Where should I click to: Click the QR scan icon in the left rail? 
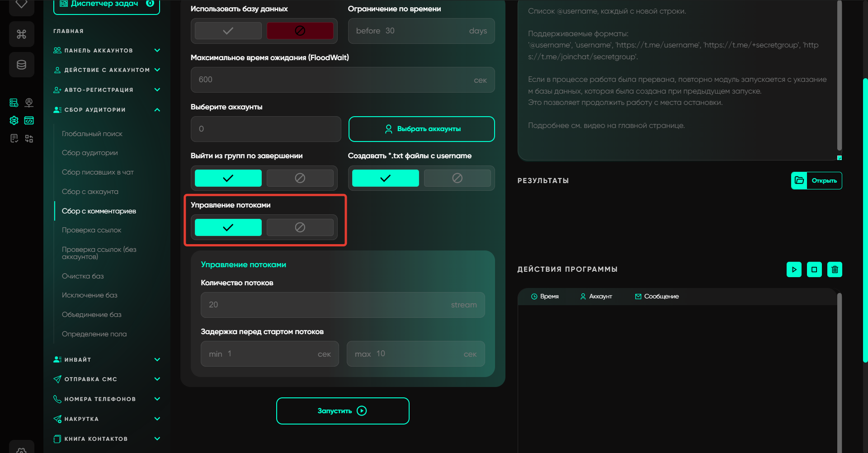(x=29, y=139)
